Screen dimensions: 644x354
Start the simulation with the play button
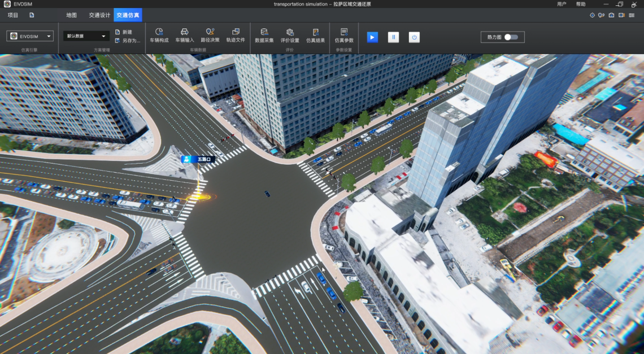372,37
